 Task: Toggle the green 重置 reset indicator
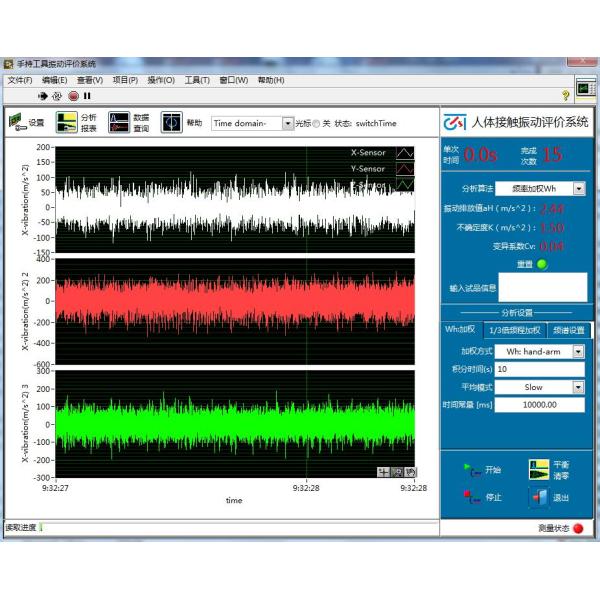point(541,264)
